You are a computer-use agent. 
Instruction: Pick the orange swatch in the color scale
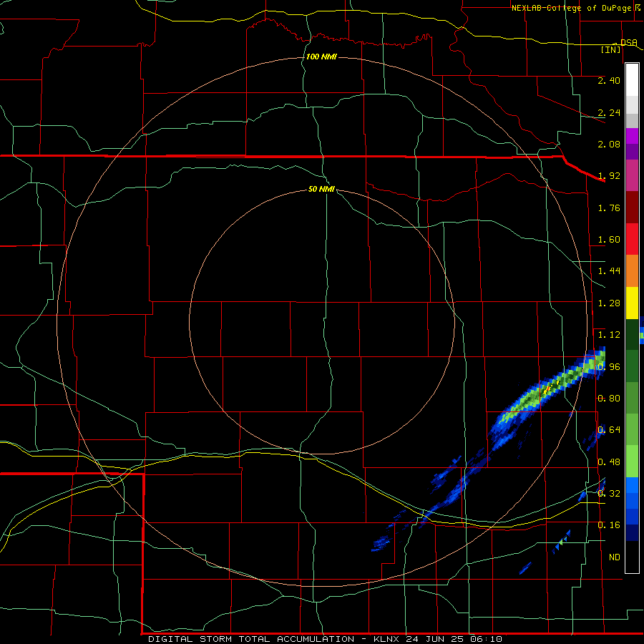point(632,271)
